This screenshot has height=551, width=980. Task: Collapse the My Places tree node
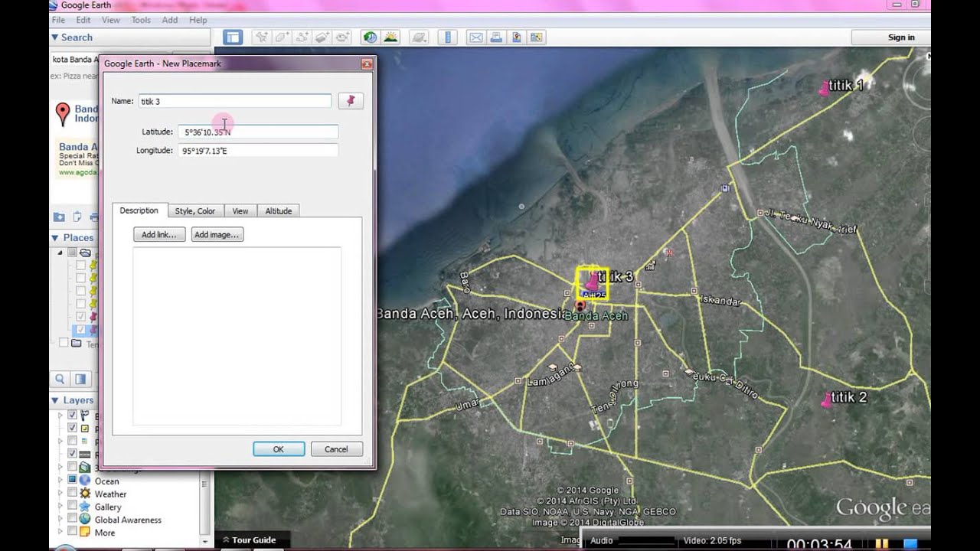[60, 253]
